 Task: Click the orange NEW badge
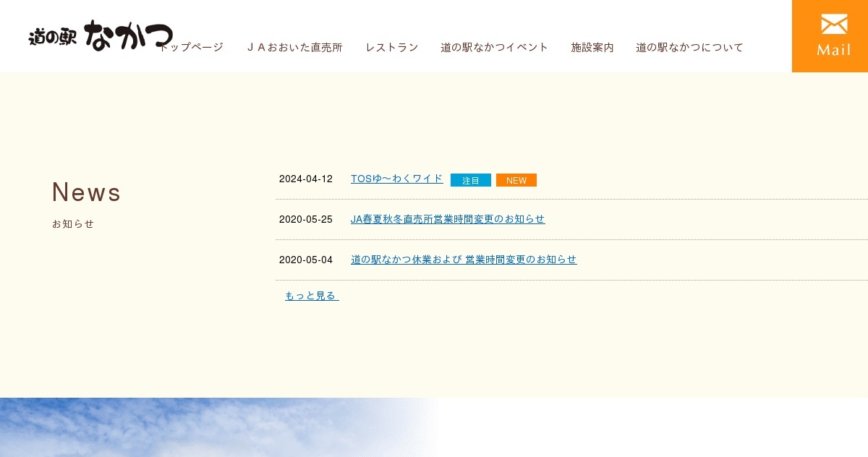pos(516,180)
